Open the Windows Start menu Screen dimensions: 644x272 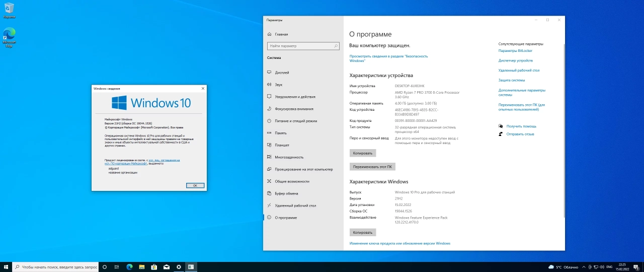[6, 267]
